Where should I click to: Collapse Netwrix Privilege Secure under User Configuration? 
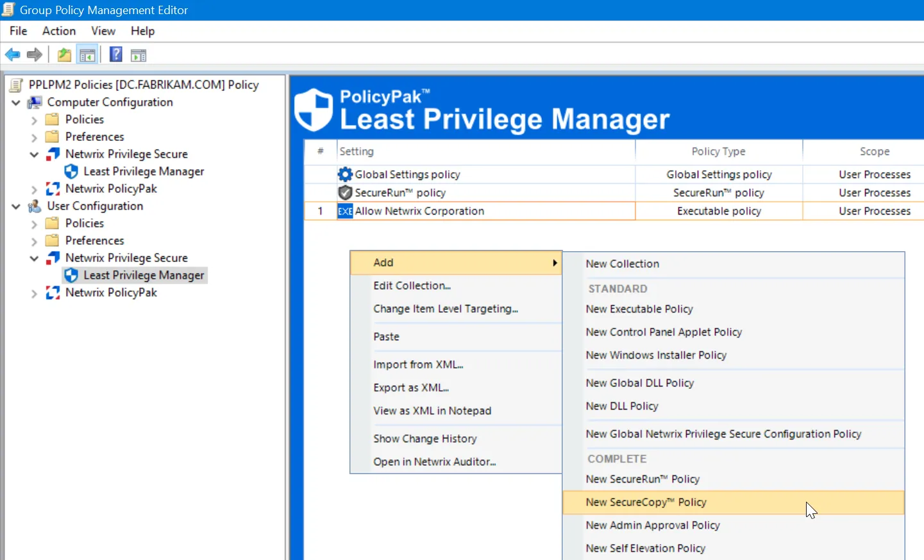tap(34, 258)
